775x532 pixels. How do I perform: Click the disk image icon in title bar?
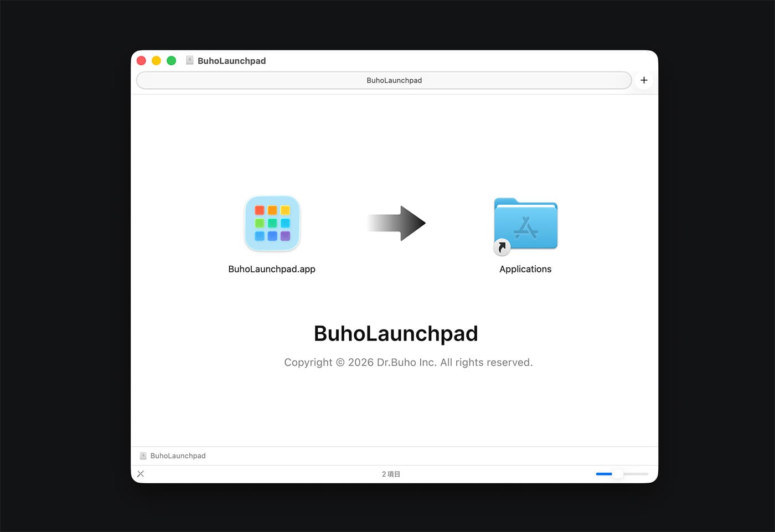pos(189,60)
